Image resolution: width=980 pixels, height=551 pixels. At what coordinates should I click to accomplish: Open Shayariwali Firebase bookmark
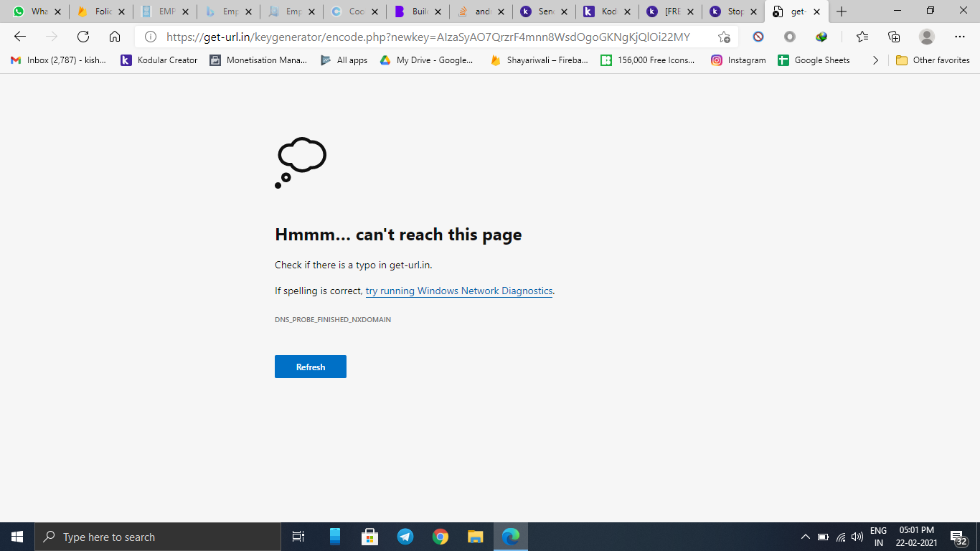click(539, 60)
